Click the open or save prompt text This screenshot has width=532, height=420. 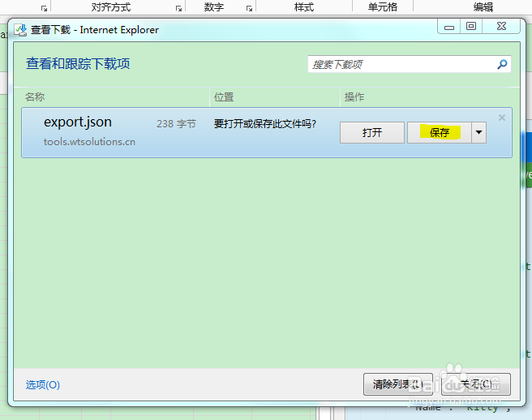[x=264, y=124]
